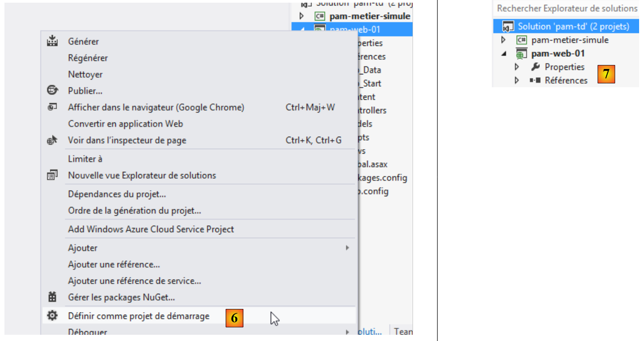Viewport: 644px width, 341px height.
Task: Click the Publier globe icon
Action: (x=53, y=90)
